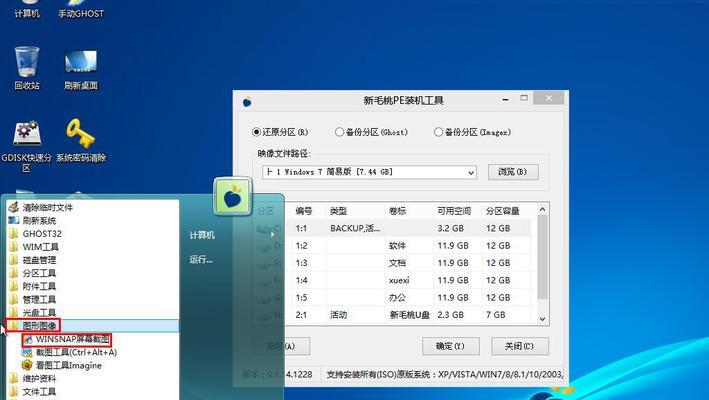
Task: Launch the 系统密码清除 key icon
Action: (x=81, y=140)
